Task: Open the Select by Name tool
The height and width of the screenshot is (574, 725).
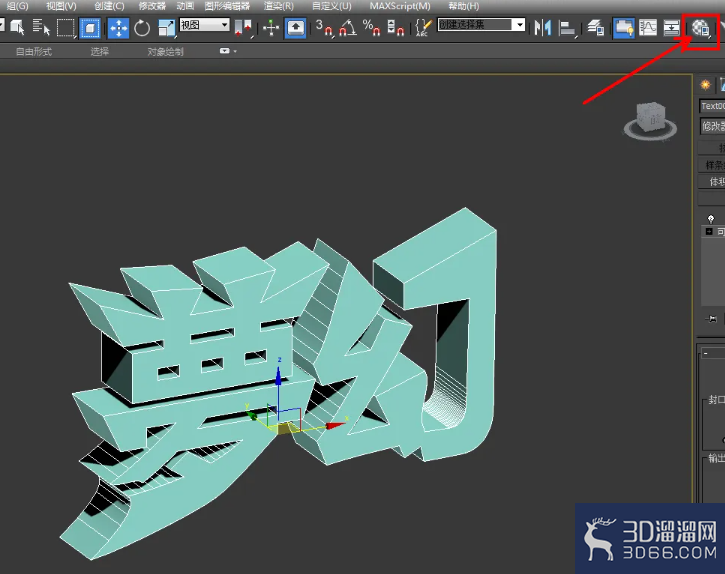Action: click(x=41, y=28)
